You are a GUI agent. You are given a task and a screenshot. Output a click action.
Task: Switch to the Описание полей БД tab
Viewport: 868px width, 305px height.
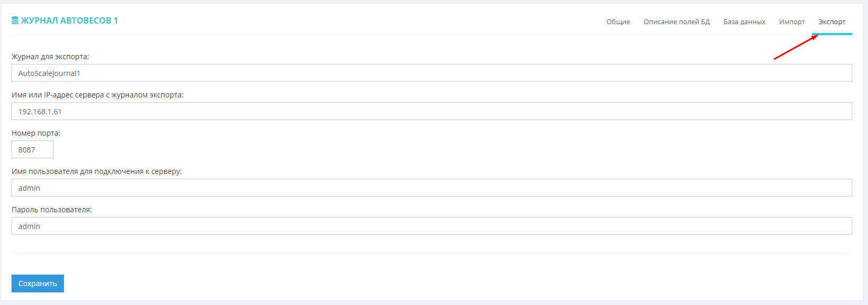tap(677, 21)
